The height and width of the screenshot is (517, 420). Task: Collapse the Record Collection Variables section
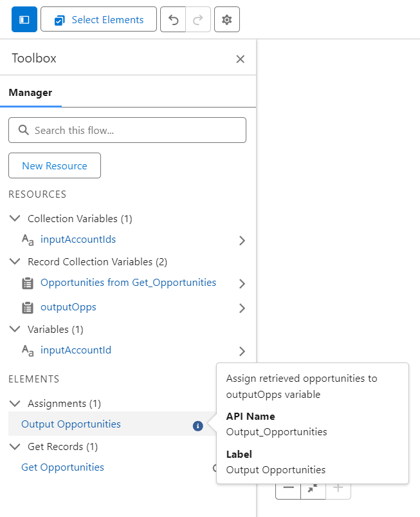15,261
